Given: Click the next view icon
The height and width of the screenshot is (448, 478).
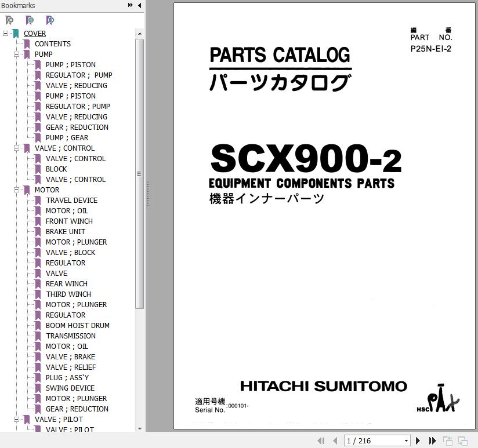Looking at the screenshot, I should click(x=463, y=440).
